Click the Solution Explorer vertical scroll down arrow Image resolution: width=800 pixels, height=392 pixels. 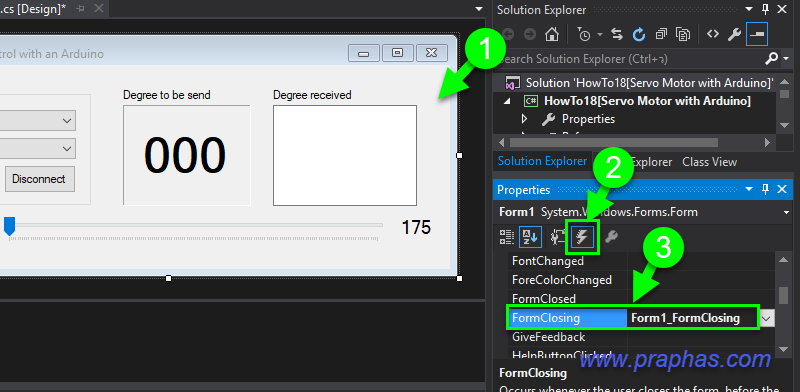[784, 126]
